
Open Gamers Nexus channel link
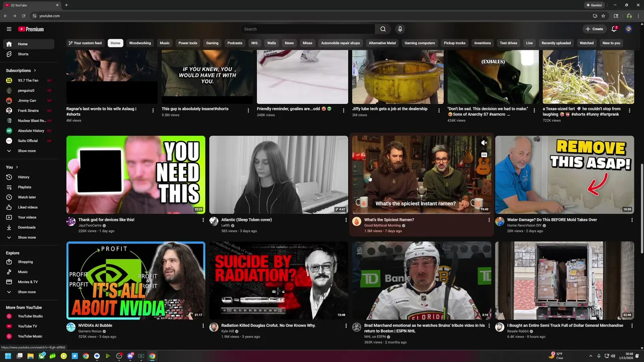pos(90,331)
